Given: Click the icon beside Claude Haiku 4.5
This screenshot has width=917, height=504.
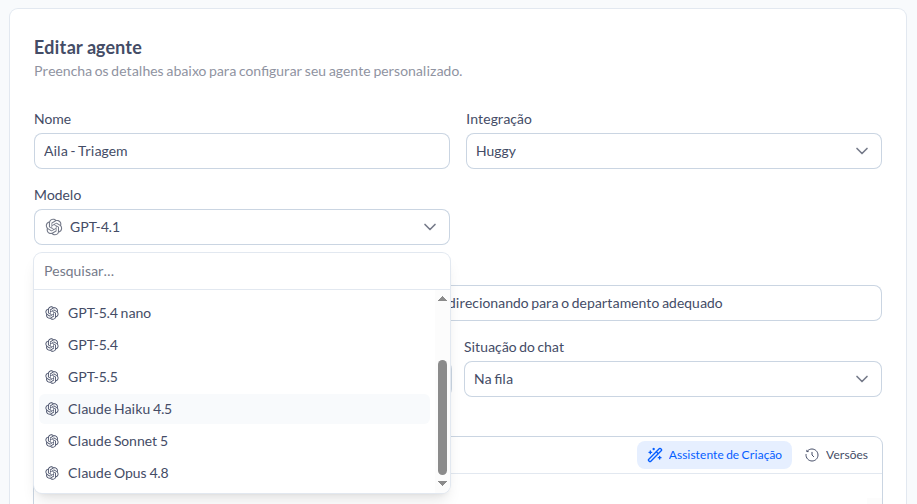Looking at the screenshot, I should point(52,409).
